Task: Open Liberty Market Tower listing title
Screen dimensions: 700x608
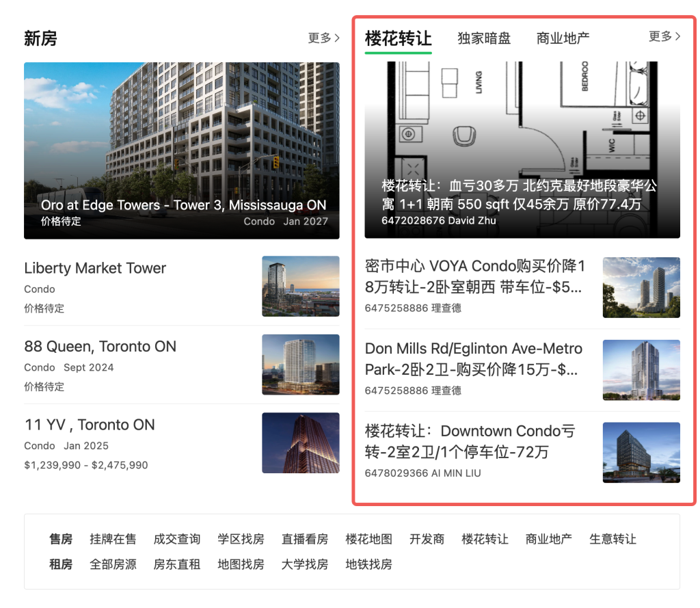Action: click(95, 268)
